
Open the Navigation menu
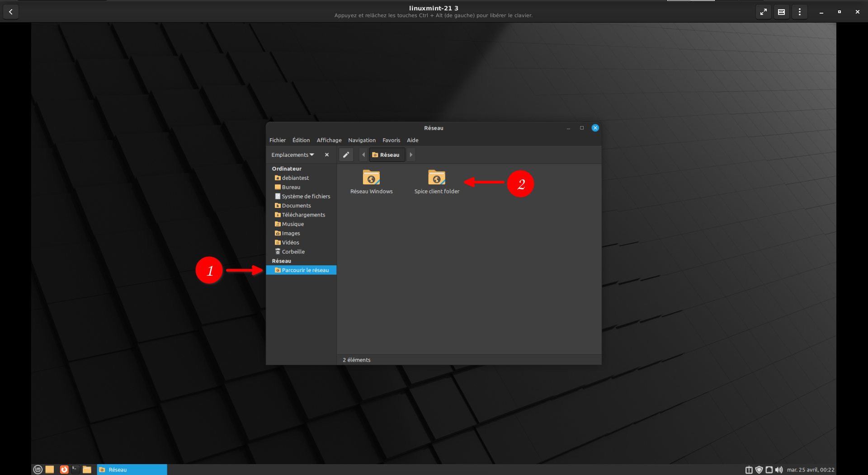tap(362, 140)
